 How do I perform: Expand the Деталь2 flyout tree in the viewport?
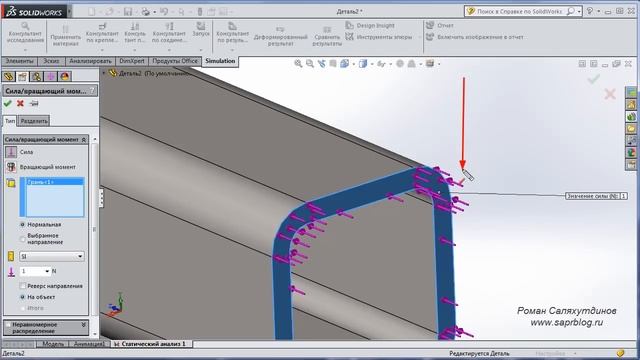tap(104, 73)
